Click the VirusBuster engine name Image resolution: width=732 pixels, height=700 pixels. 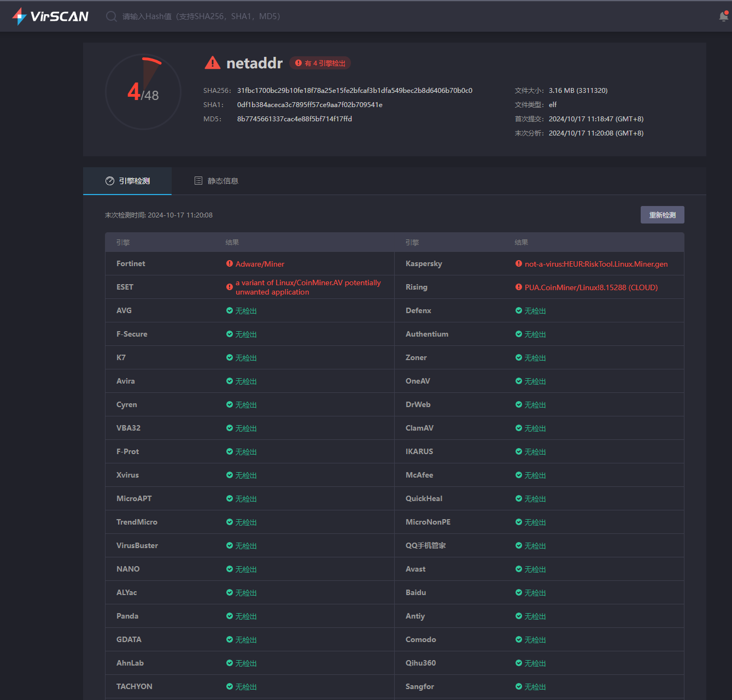click(x=137, y=545)
